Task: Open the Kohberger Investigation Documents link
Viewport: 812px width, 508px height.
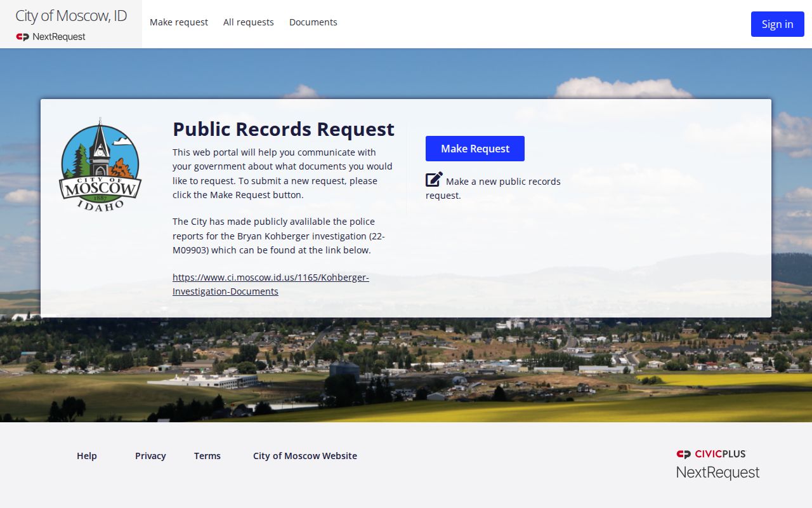Action: 271,284
